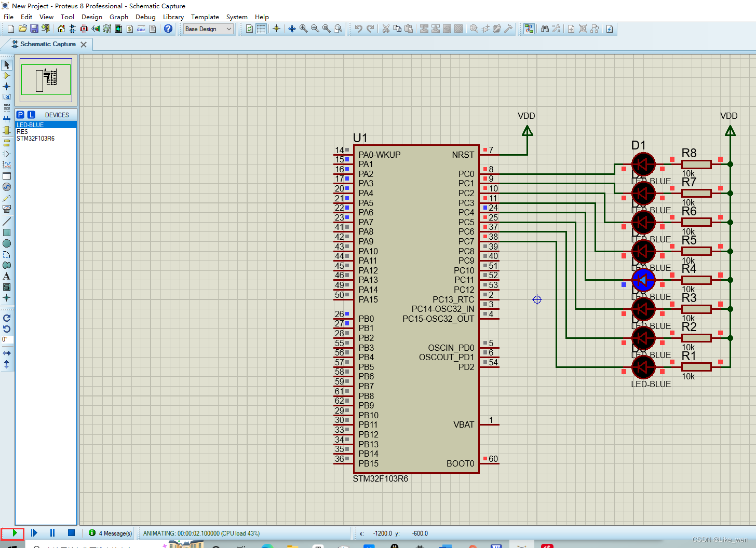Screen dimensions: 756x548
Task: Select the 2D Graphics Text 'A' tool
Action: coord(7,276)
